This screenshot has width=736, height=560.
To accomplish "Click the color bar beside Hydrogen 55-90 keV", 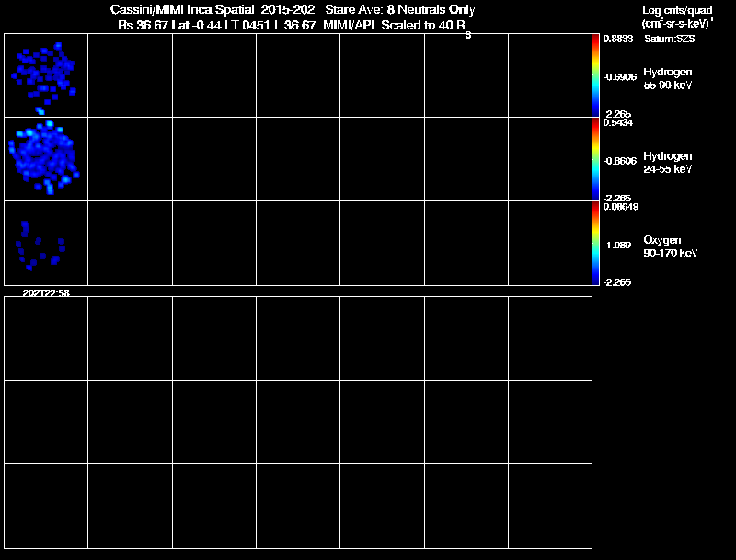I will point(595,75).
